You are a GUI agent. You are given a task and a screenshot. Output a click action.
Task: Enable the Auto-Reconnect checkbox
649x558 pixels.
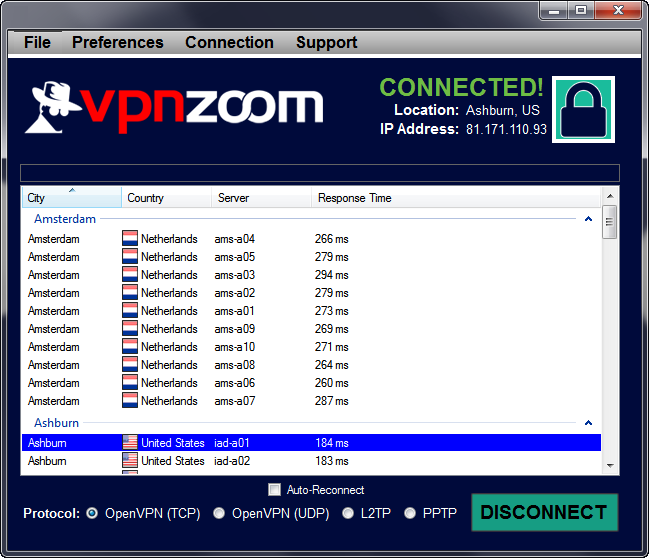pos(274,490)
